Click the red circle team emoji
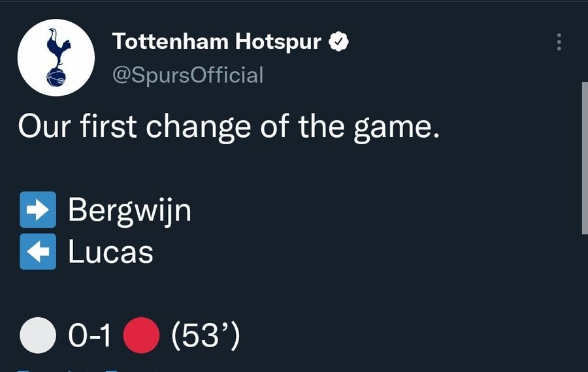Viewport: 588px width, 372px height. pyautogui.click(x=141, y=335)
